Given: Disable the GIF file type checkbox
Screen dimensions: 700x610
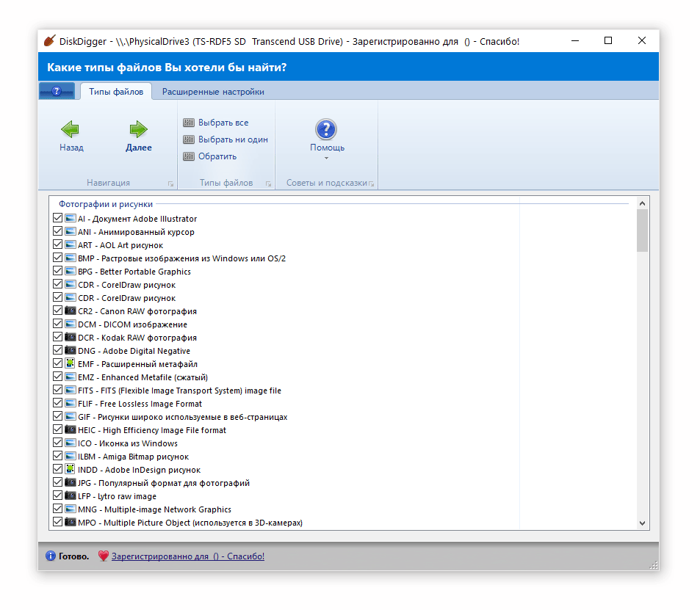Looking at the screenshot, I should click(x=57, y=417).
